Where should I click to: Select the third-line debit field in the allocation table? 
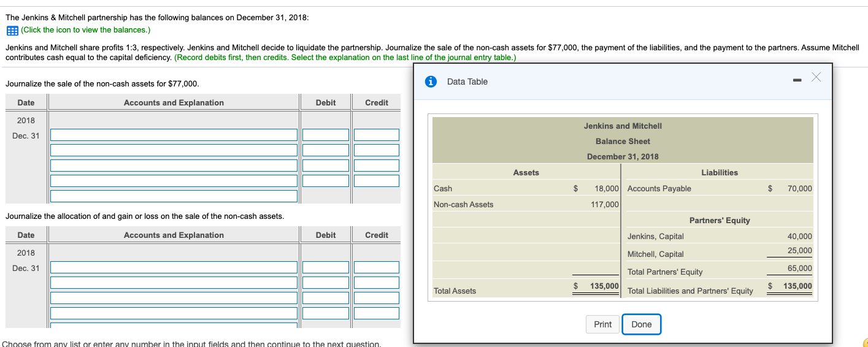coord(325,298)
